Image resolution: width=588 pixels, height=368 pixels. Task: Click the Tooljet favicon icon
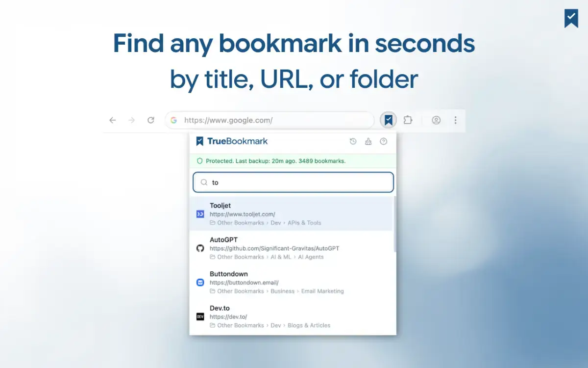(x=200, y=214)
